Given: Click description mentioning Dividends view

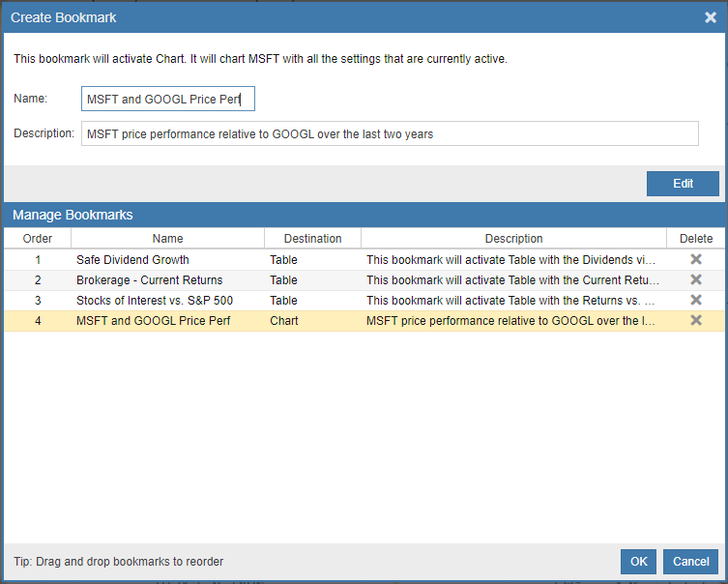Looking at the screenshot, I should 510,259.
